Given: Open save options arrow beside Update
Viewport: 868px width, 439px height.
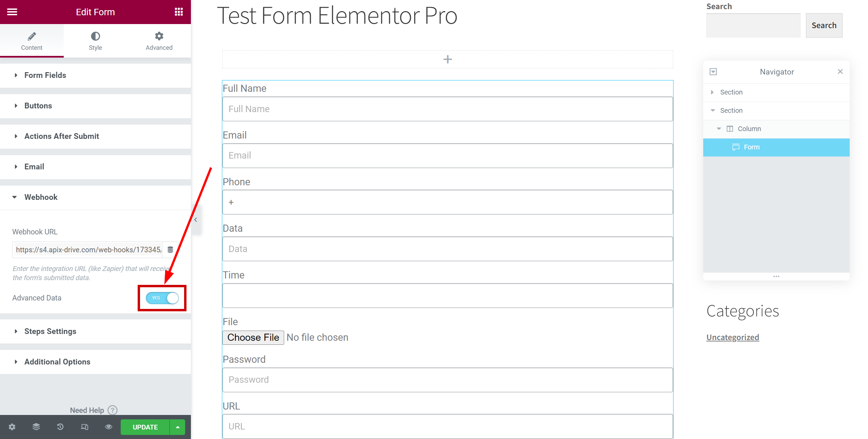Looking at the screenshot, I should (178, 427).
